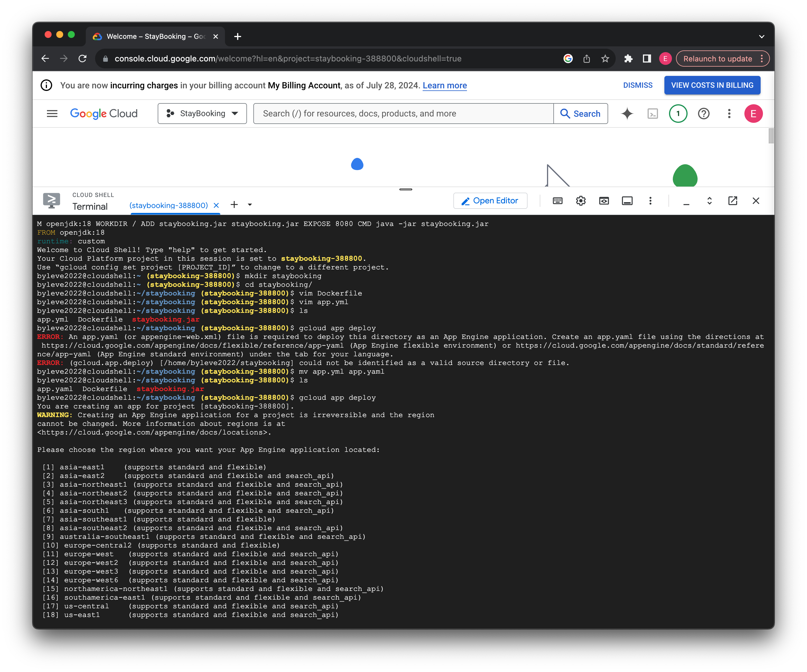
Task: Activate Cloud Shell terminal icon
Action: pos(652,114)
